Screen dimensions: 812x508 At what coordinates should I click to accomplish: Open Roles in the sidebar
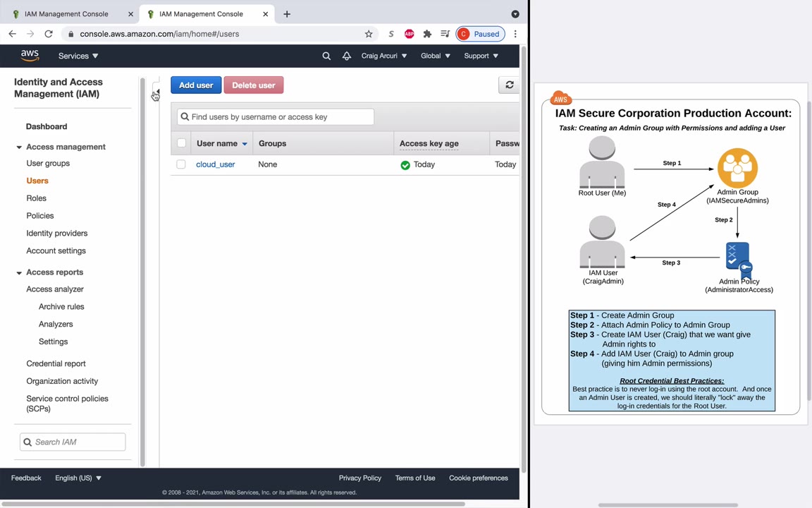36,198
